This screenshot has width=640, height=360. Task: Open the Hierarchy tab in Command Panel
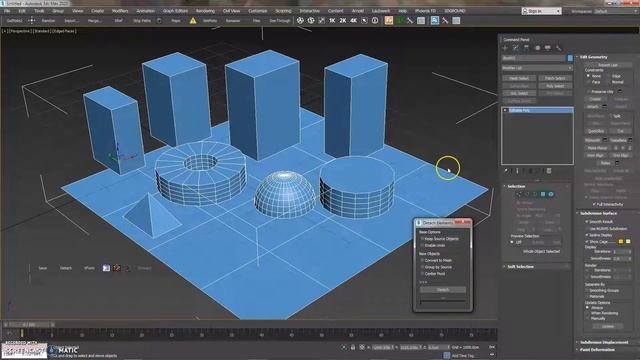(527, 48)
